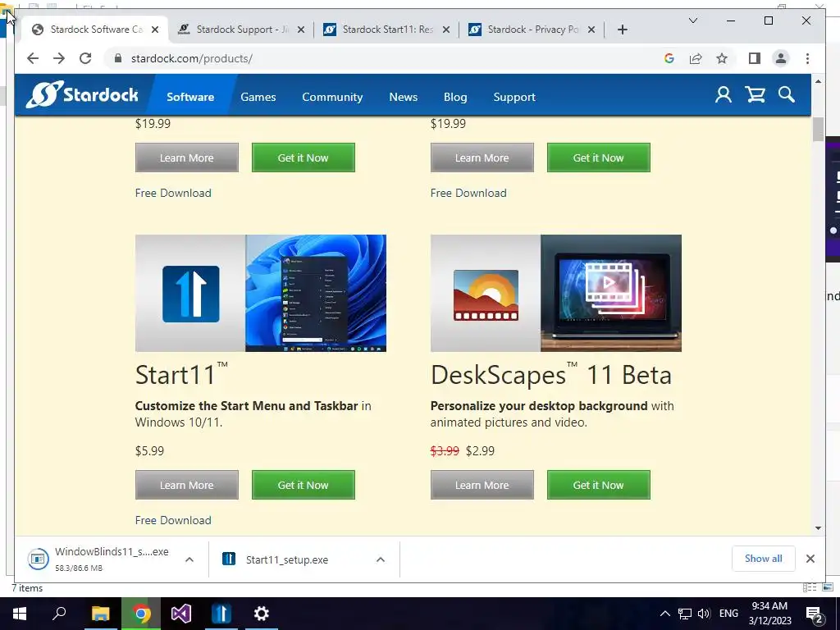Click the Start11 product image

coord(260,293)
